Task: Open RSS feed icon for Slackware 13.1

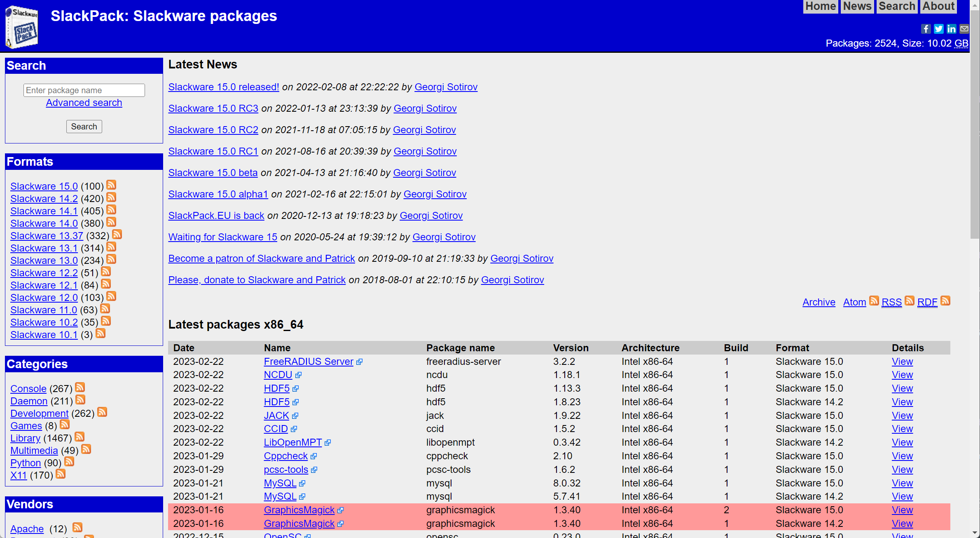Action: 111,247
